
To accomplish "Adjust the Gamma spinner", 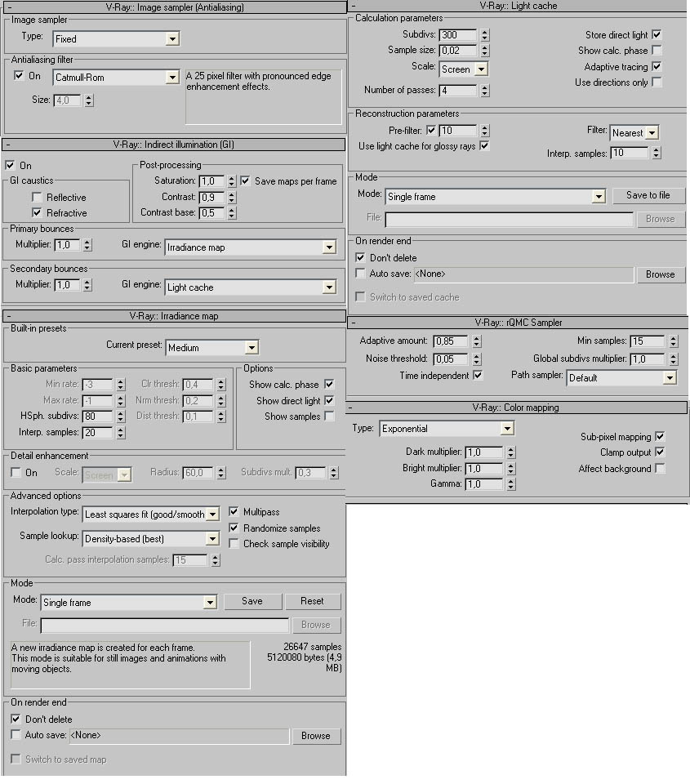I will 510,484.
